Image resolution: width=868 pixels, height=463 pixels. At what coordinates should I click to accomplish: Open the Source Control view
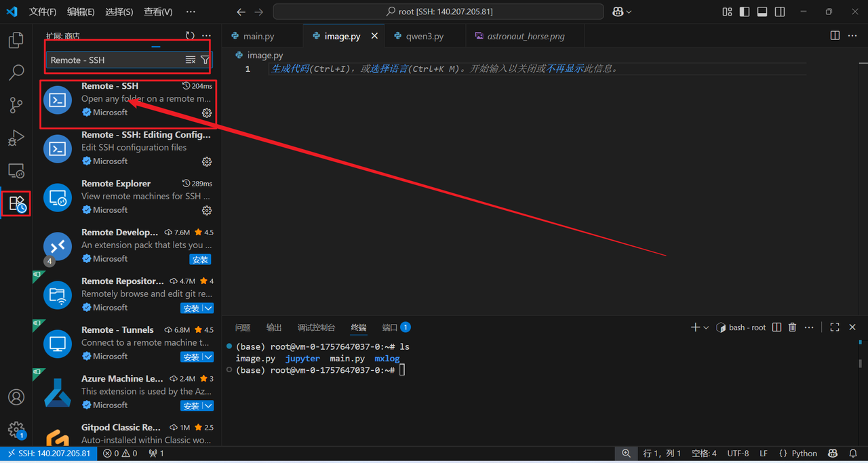16,105
